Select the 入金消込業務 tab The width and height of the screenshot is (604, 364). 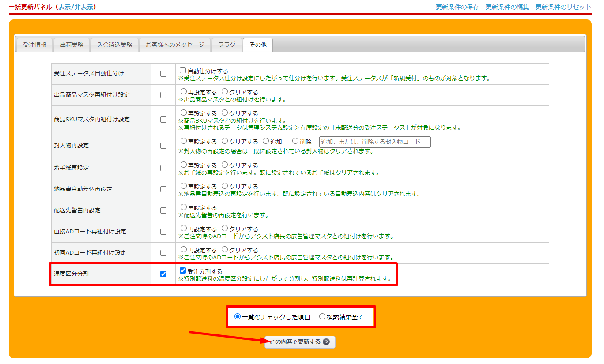tap(114, 45)
